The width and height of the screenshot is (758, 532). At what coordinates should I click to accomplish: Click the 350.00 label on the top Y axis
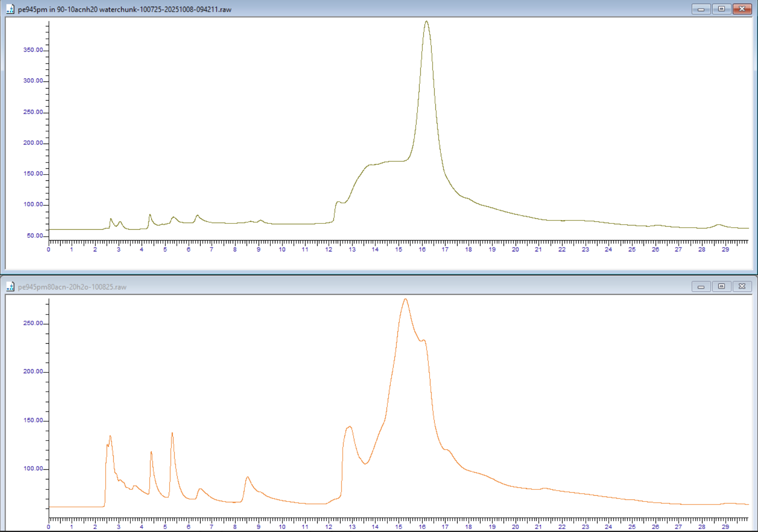[x=32, y=50]
